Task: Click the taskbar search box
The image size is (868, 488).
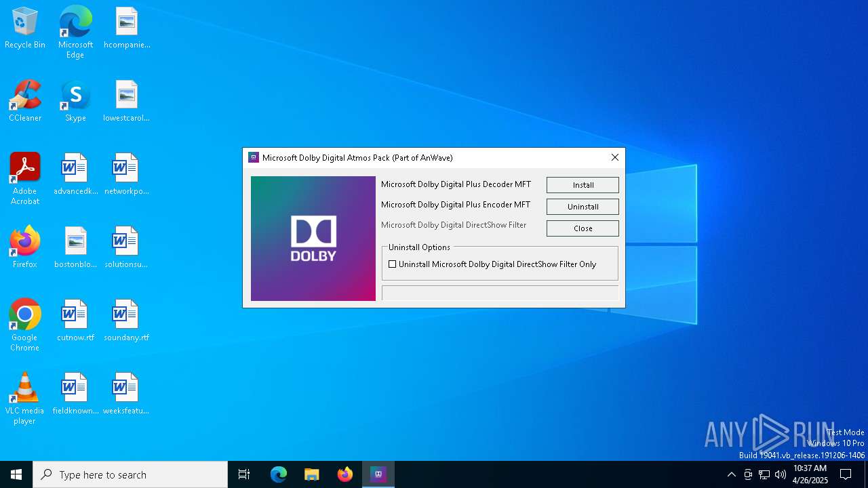Action: [x=130, y=474]
